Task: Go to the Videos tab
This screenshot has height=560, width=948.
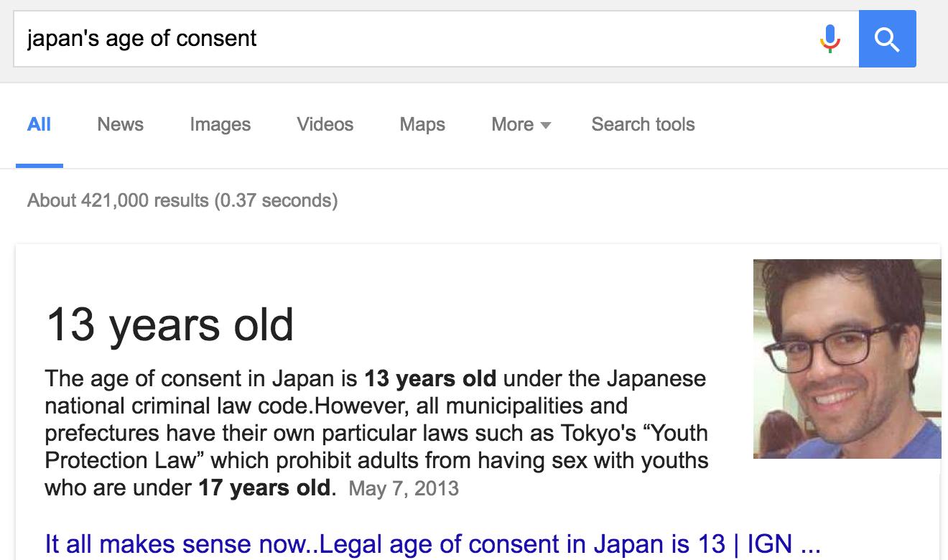Action: coord(325,124)
